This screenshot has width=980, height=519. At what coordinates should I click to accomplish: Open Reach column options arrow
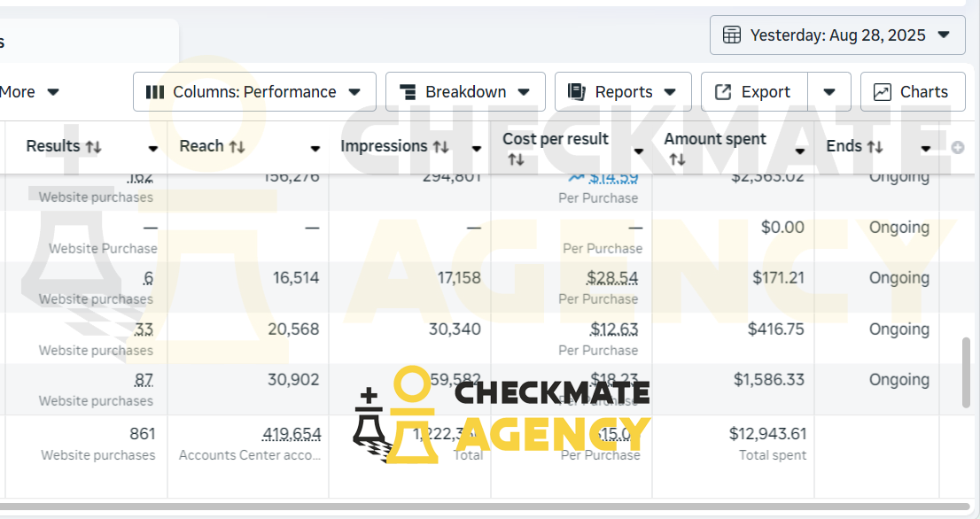click(x=315, y=148)
